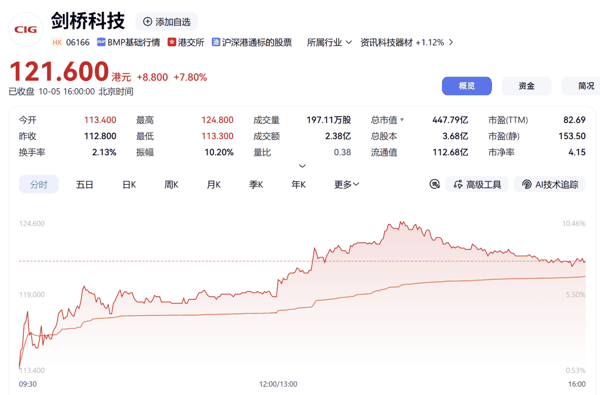This screenshot has height=395, width=600.
Task: Expand the 所属行业 dropdown
Action: pyautogui.click(x=329, y=42)
